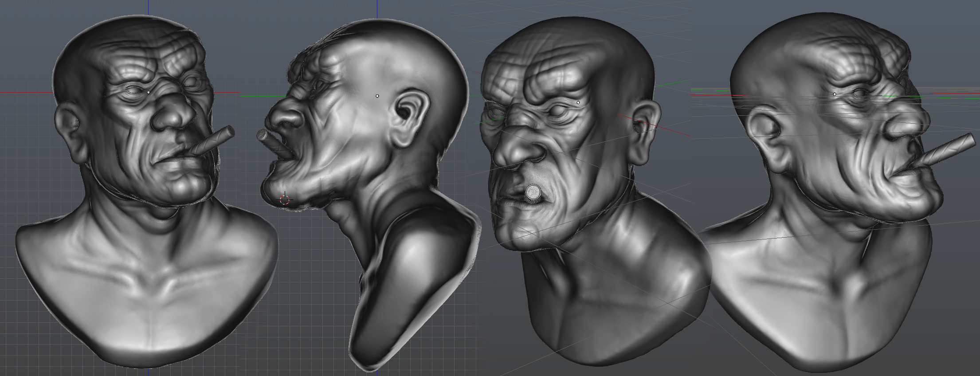Screen dimensions: 980x376
Task: Select origin dot on the side-profile head's temple
Action: [377, 96]
